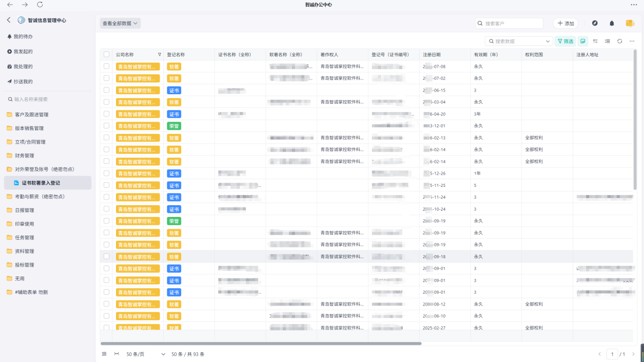Click the vertical scrollbar of the table

point(635,120)
